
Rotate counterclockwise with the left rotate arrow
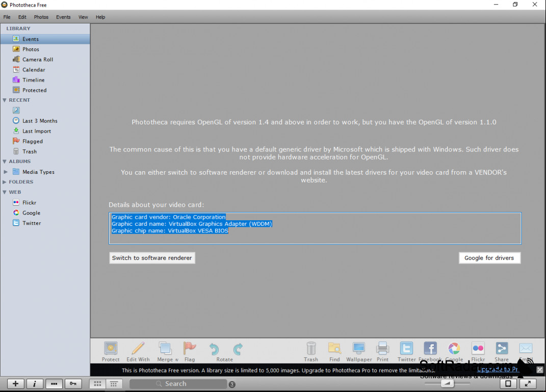click(x=214, y=349)
